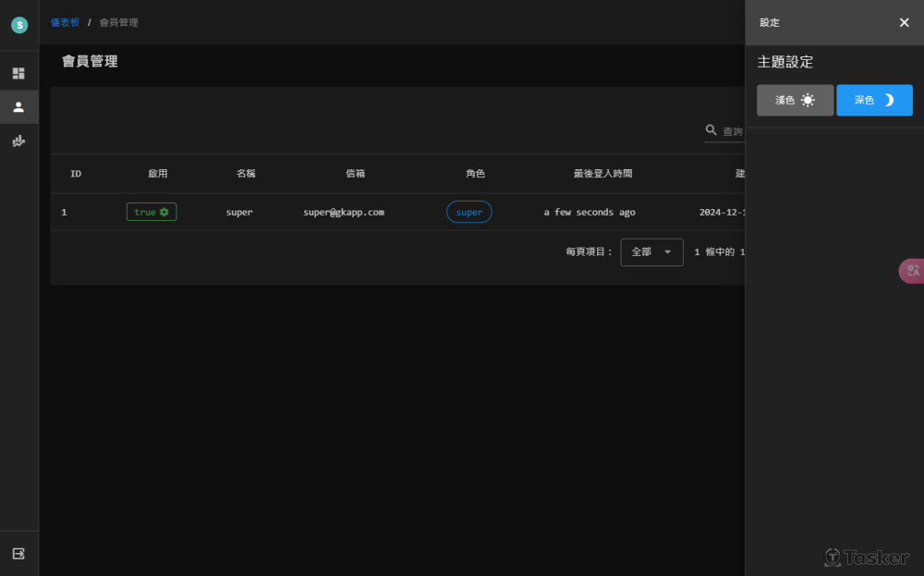Viewport: 924px width, 576px height.
Task: Close the 設定 settings panel
Action: (904, 22)
